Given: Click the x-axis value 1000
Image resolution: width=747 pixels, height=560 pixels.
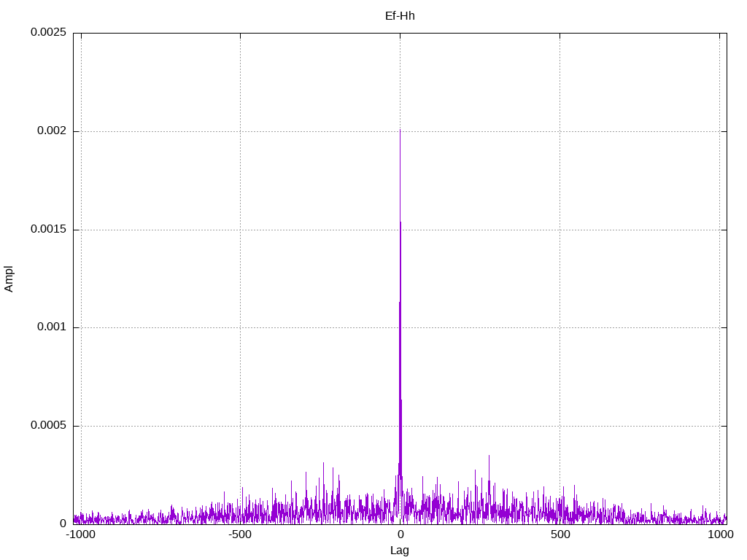Looking at the screenshot, I should [x=720, y=534].
